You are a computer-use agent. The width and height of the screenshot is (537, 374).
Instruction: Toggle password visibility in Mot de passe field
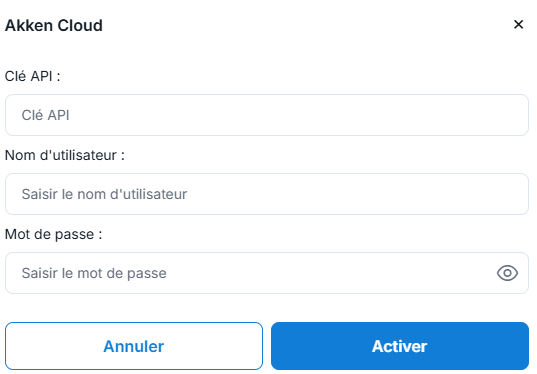(507, 273)
